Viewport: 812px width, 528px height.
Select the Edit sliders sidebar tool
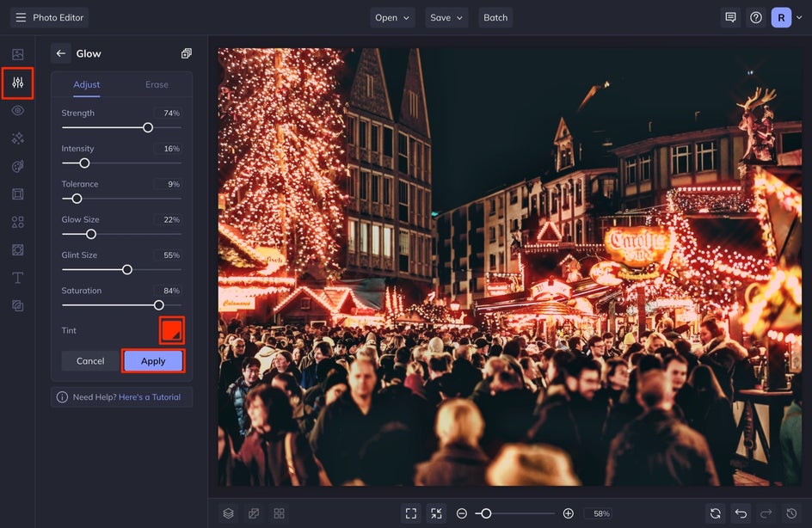pyautogui.click(x=17, y=83)
